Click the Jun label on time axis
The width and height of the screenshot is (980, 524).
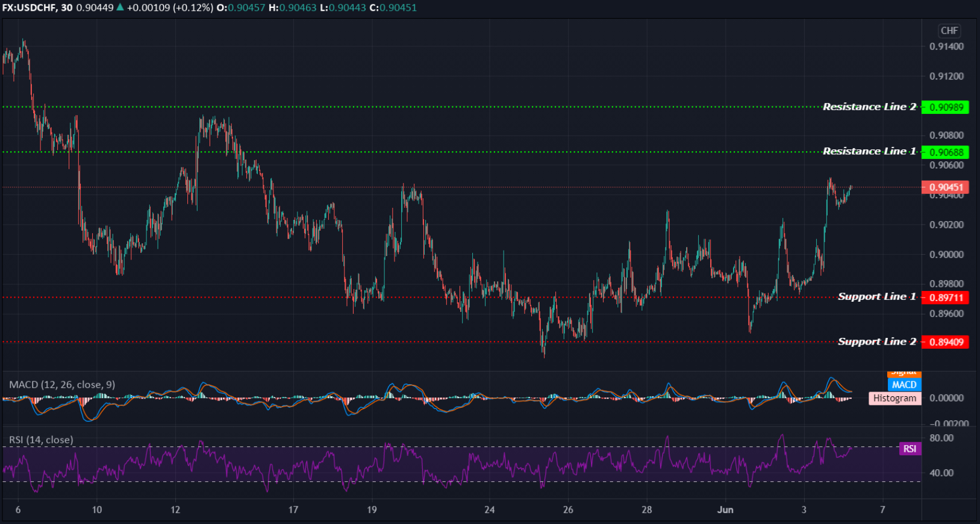coord(725,510)
